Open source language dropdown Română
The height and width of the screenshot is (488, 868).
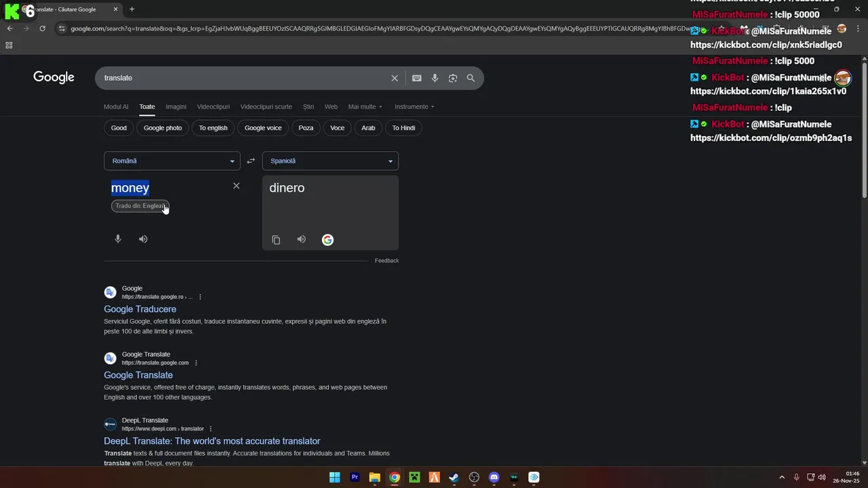pyautogui.click(x=172, y=161)
